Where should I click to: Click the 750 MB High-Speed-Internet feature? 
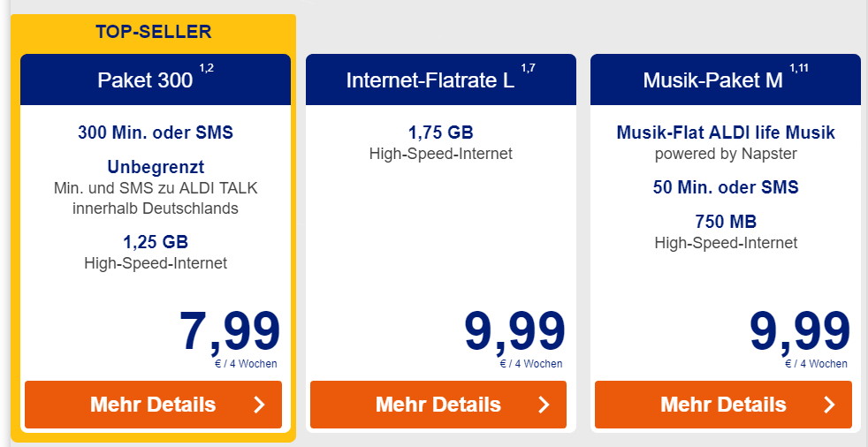point(726,232)
